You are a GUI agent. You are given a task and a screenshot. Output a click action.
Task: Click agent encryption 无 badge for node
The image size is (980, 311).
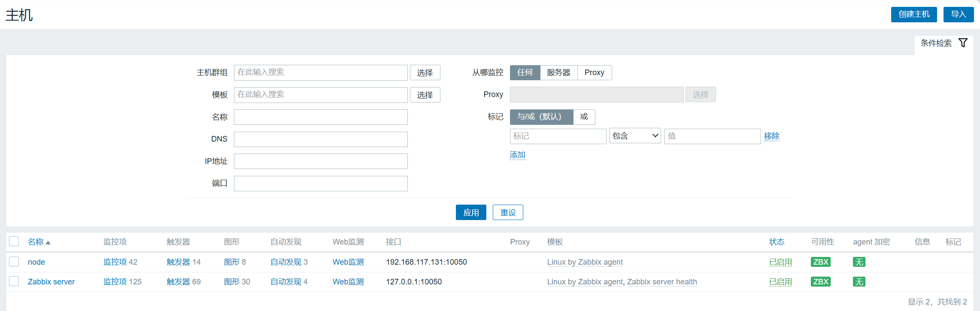coord(859,262)
